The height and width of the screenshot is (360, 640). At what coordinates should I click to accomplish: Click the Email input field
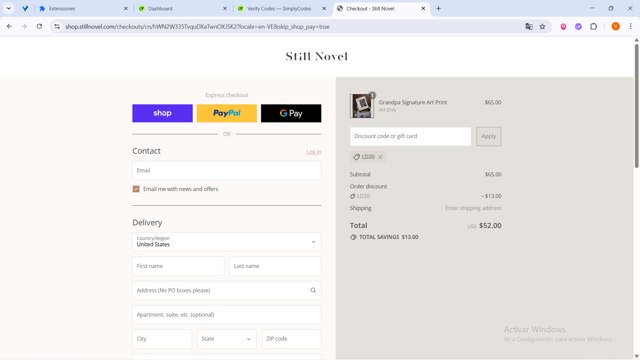(227, 171)
